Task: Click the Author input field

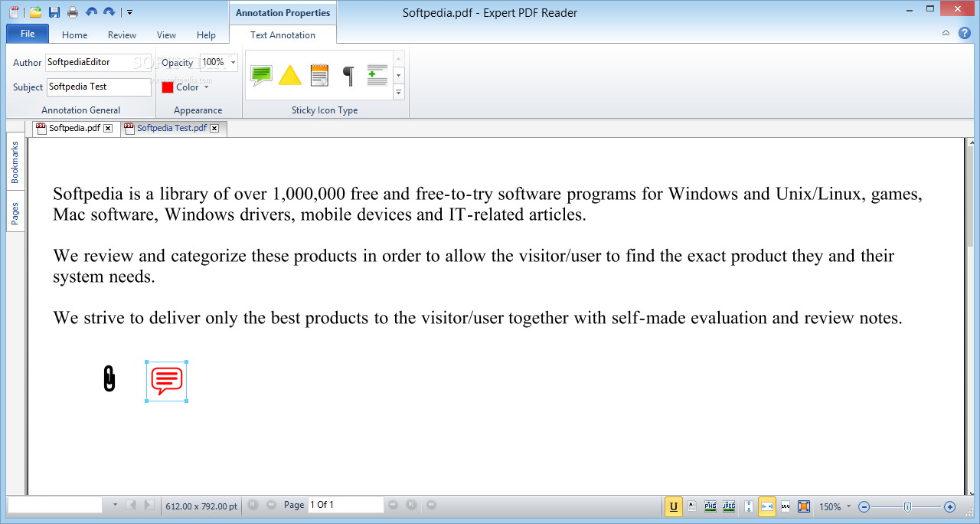Action: click(x=98, y=62)
